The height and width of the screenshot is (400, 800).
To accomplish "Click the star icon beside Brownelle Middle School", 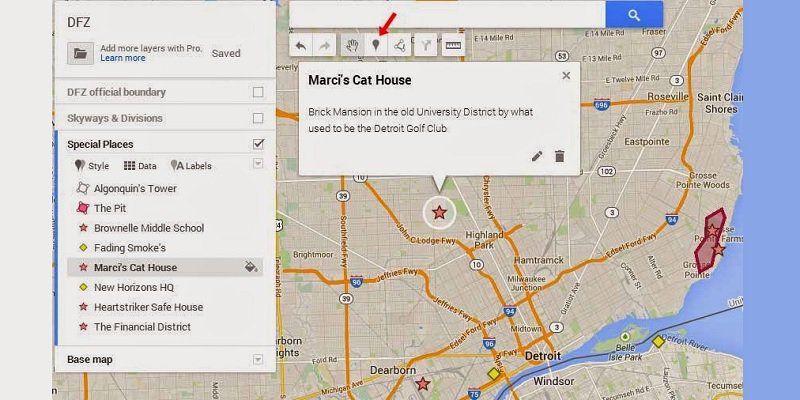I will pyautogui.click(x=83, y=228).
